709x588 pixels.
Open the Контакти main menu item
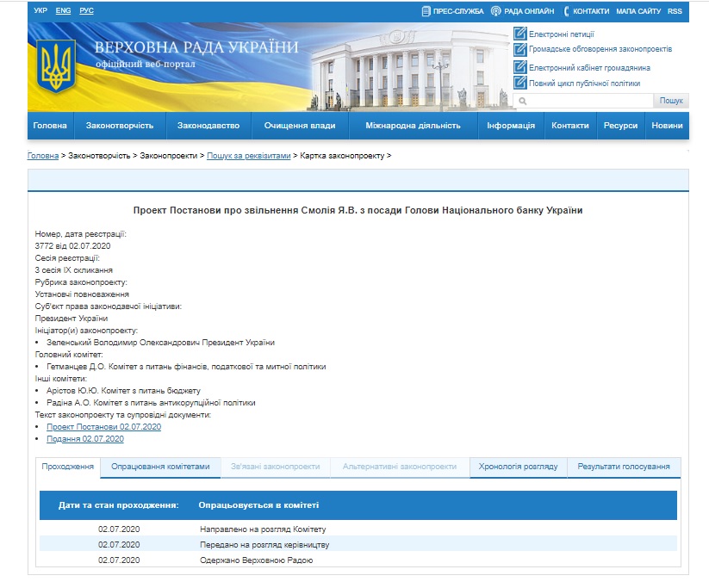point(570,126)
